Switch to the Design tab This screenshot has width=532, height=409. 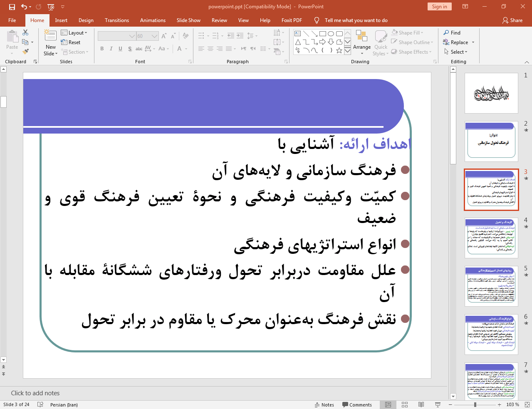(86, 20)
